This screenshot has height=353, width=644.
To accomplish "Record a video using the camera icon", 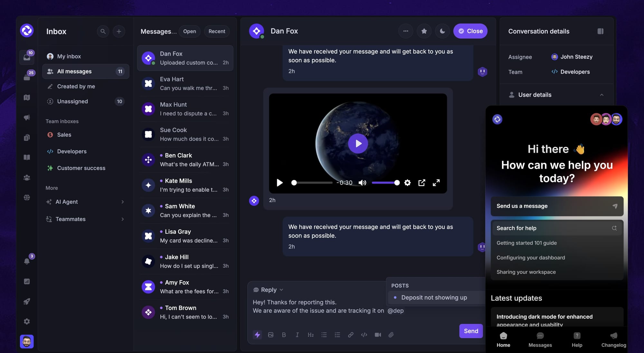I will [x=378, y=335].
